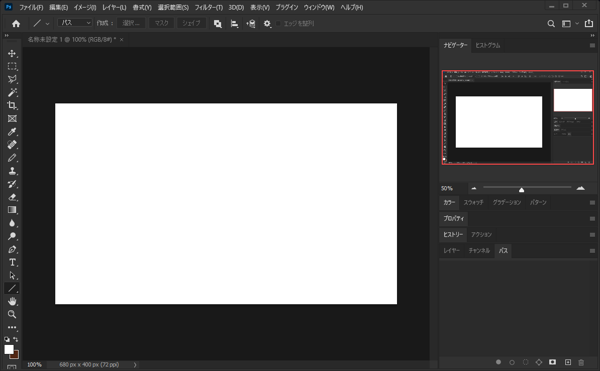The width and height of the screenshot is (600, 371).
Task: Select the Eraser tool
Action: pyautogui.click(x=12, y=197)
